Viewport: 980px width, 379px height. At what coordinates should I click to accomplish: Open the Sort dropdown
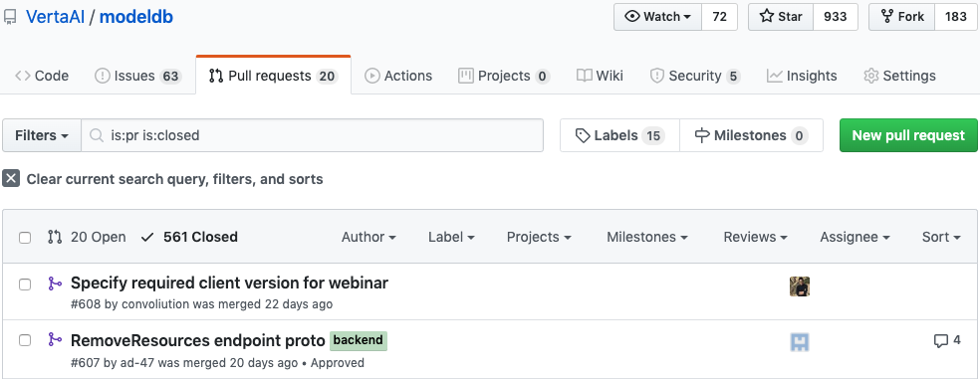940,238
